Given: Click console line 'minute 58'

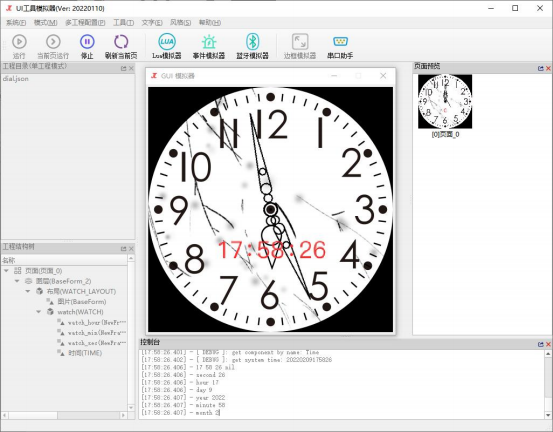Looking at the screenshot, I should click(210, 405).
